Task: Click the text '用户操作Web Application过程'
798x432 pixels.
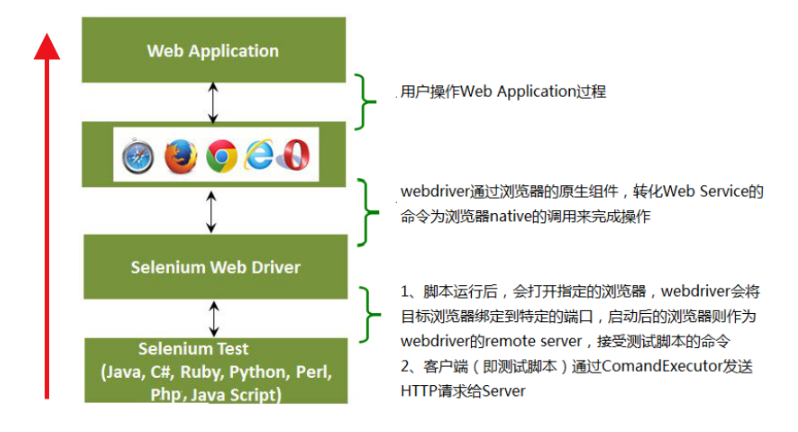Action: [x=503, y=92]
